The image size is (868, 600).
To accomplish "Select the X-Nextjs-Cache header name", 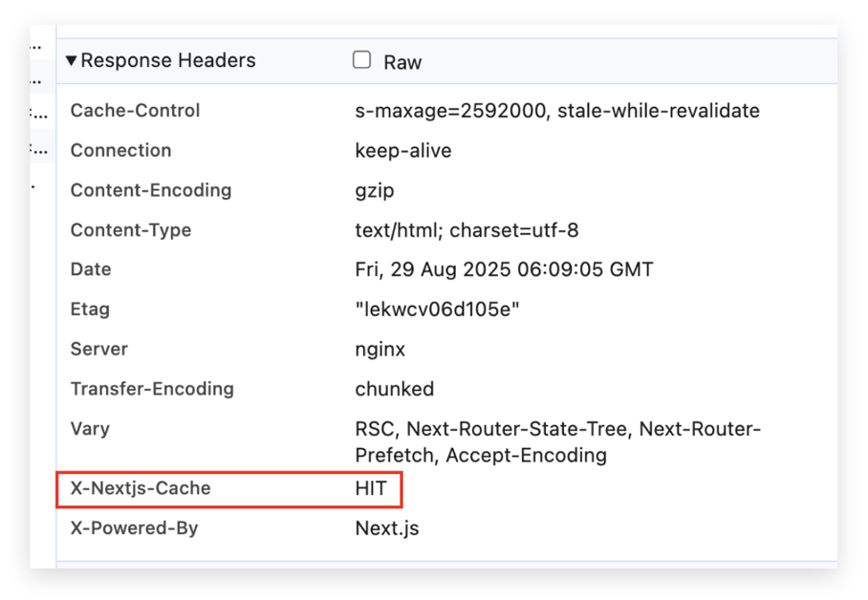I will click(141, 489).
